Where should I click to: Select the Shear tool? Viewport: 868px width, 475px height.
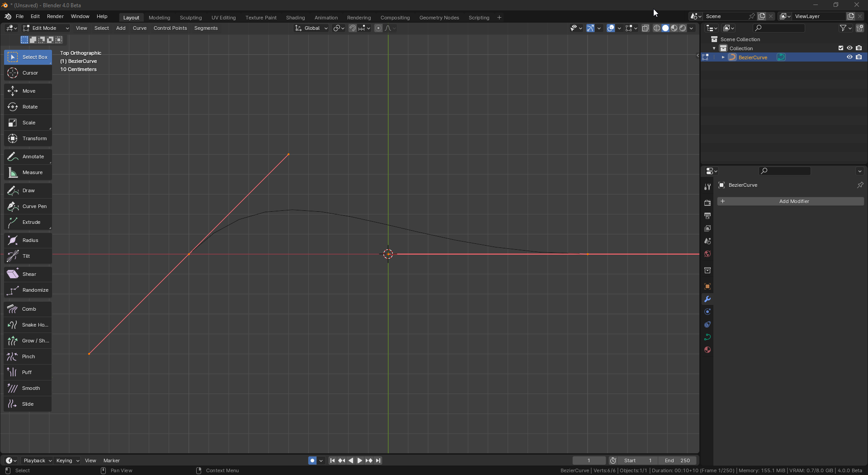(x=28, y=274)
